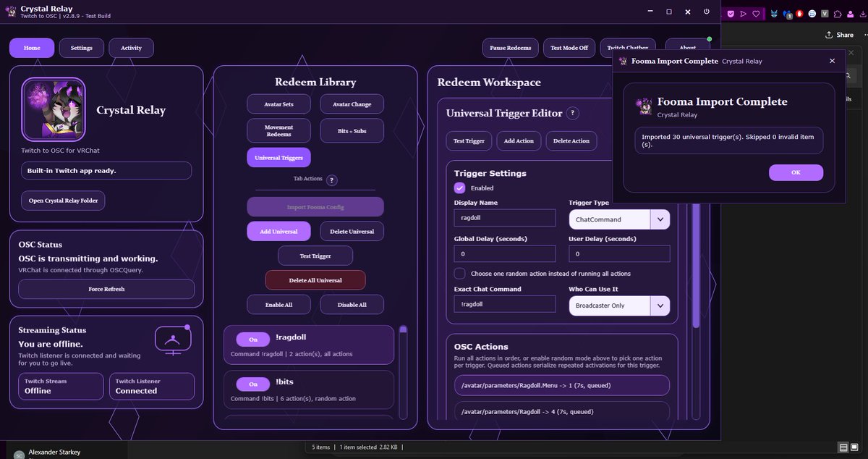Click the Pocket shield icon in browser toolbar

click(731, 14)
